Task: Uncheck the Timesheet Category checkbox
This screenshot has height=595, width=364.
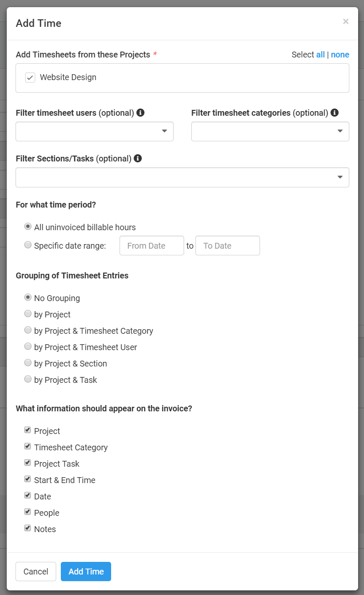Action: (28, 446)
